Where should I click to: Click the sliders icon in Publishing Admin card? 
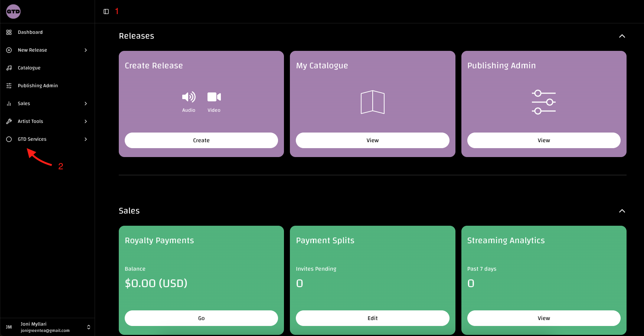coord(543,102)
